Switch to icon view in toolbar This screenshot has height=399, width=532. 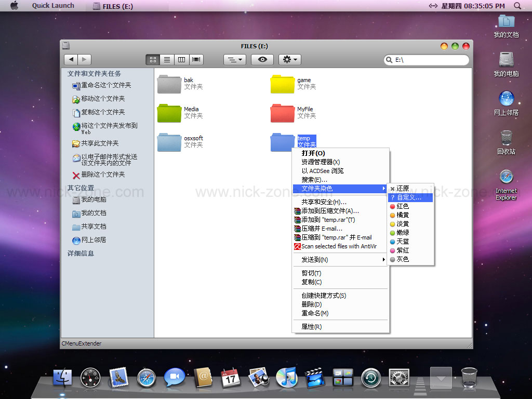(153, 60)
